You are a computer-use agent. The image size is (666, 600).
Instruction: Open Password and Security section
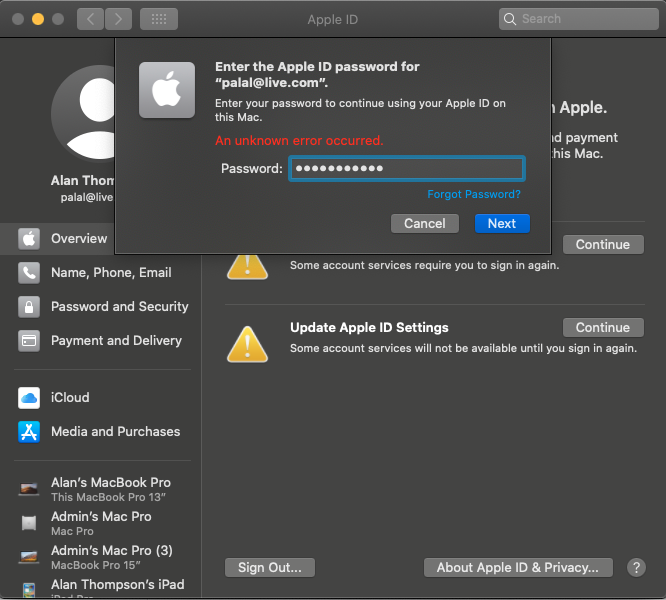click(101, 307)
